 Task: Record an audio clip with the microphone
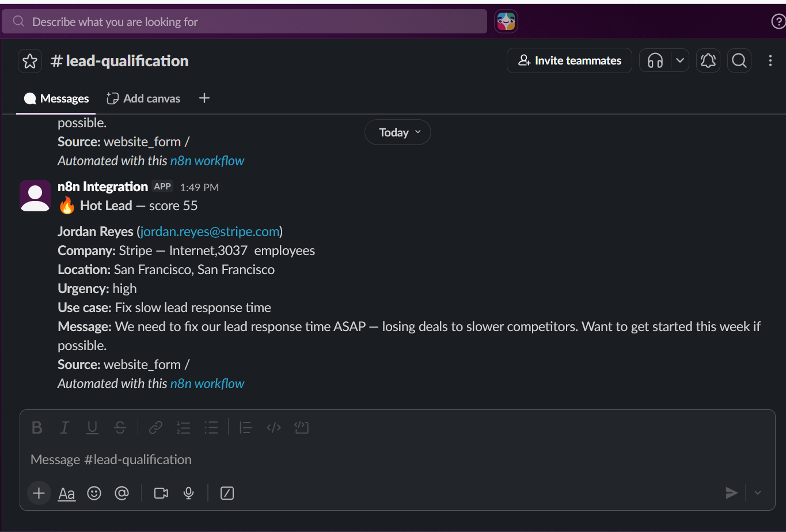pyautogui.click(x=188, y=493)
